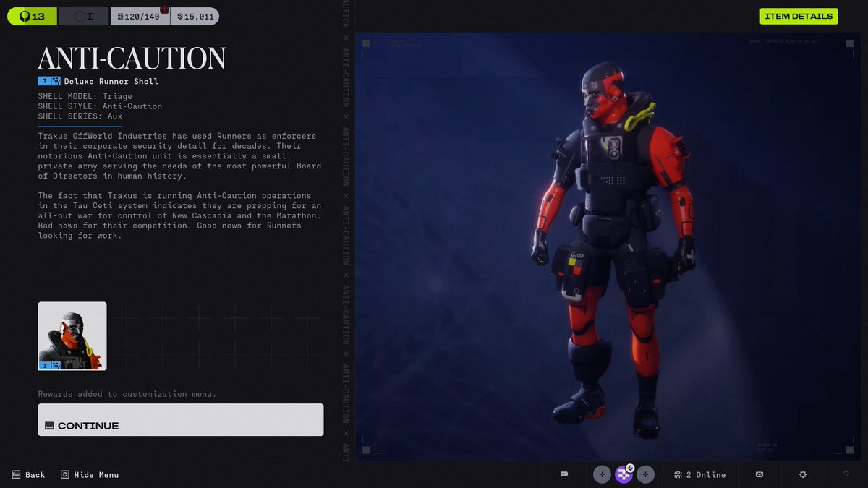Image resolution: width=868 pixels, height=488 pixels.
Task: Click the ANTI-CAUTION title heading
Action: point(132,59)
